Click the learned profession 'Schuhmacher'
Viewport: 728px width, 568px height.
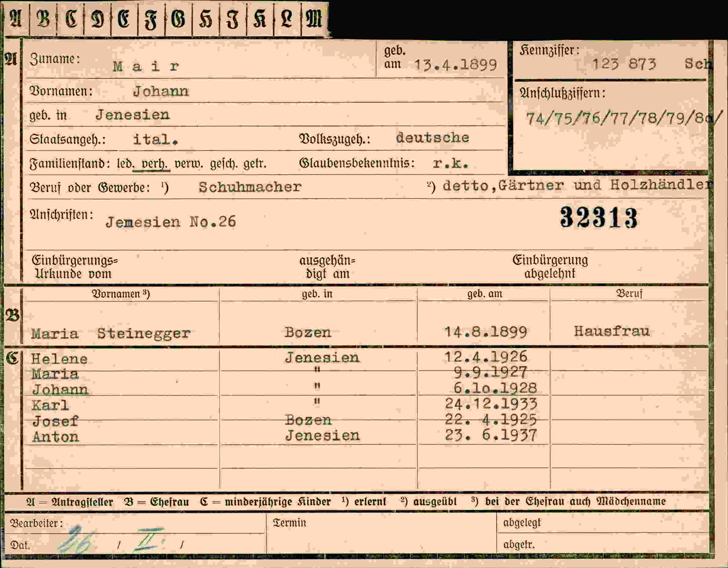tap(250, 187)
